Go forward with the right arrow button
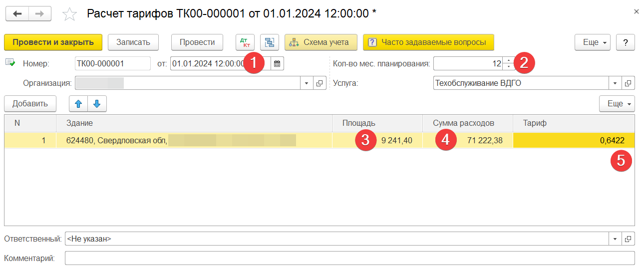This screenshot has width=644, height=269. pos(40,13)
